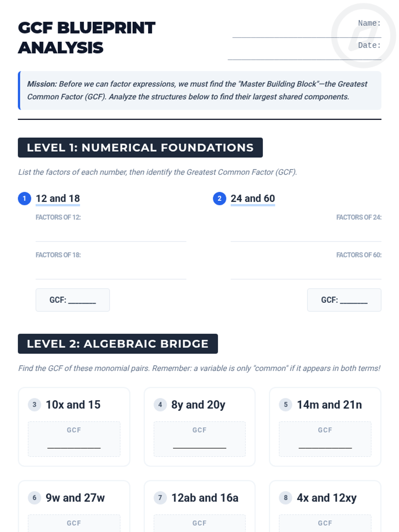
Task: Click the GCF box for 24 and 60
Action: [x=344, y=300]
